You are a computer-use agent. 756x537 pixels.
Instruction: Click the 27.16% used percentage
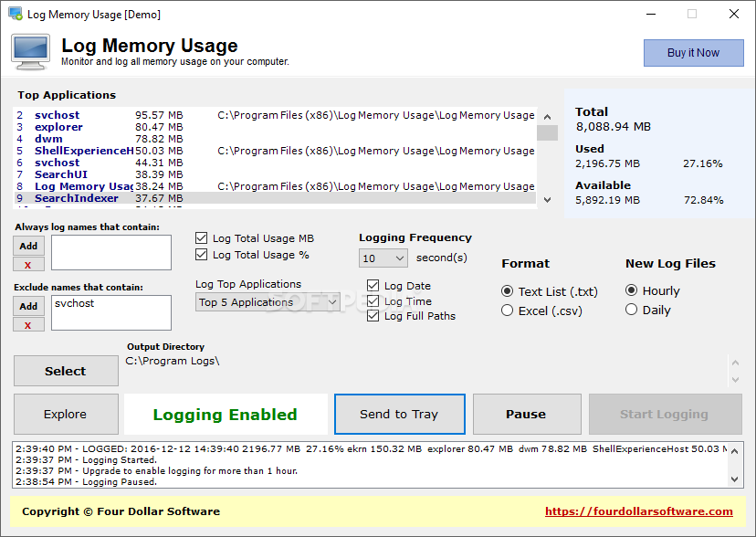pos(702,163)
